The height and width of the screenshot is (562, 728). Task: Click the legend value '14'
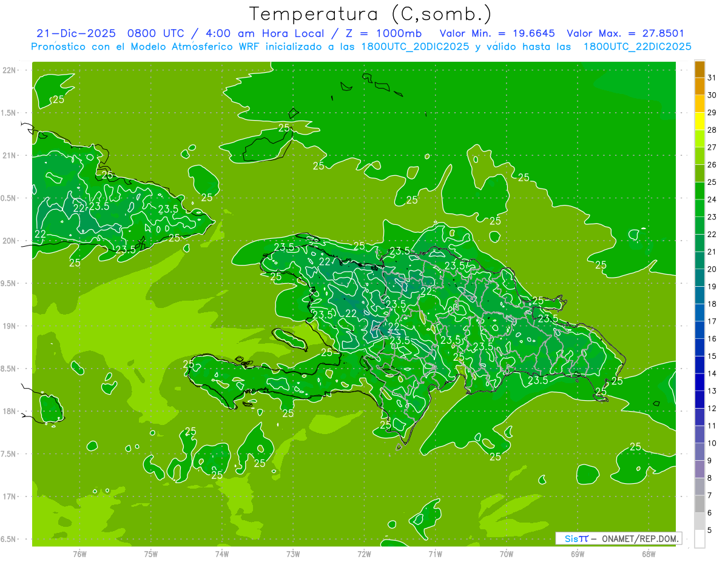(x=712, y=373)
